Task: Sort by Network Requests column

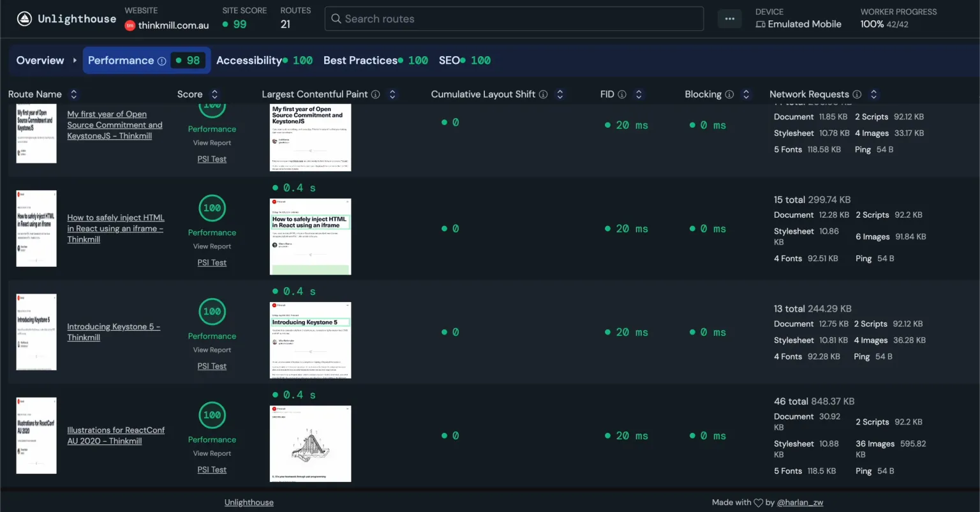Action: tap(873, 94)
